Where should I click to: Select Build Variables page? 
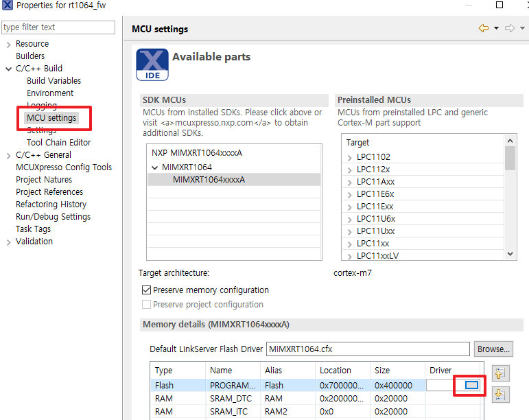[54, 80]
